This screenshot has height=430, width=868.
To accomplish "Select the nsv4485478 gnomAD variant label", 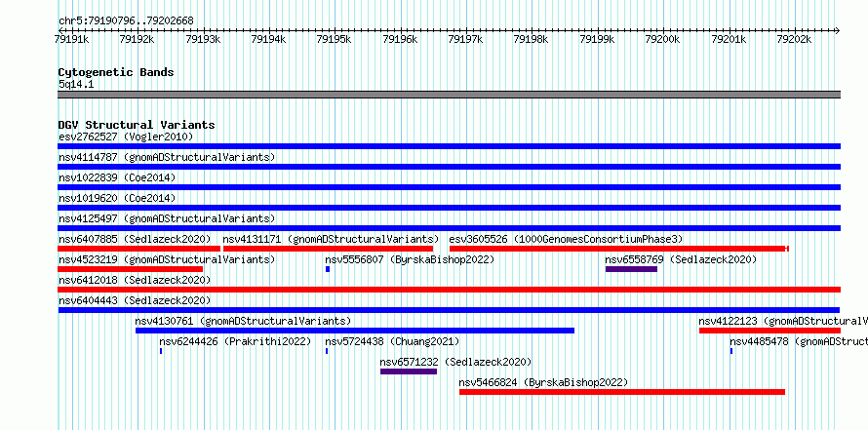I will (x=799, y=341).
